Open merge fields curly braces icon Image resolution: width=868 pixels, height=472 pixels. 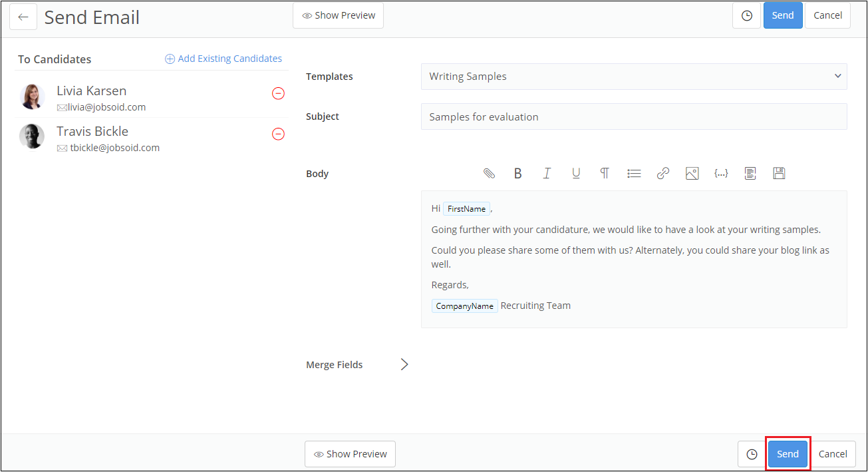pos(721,173)
